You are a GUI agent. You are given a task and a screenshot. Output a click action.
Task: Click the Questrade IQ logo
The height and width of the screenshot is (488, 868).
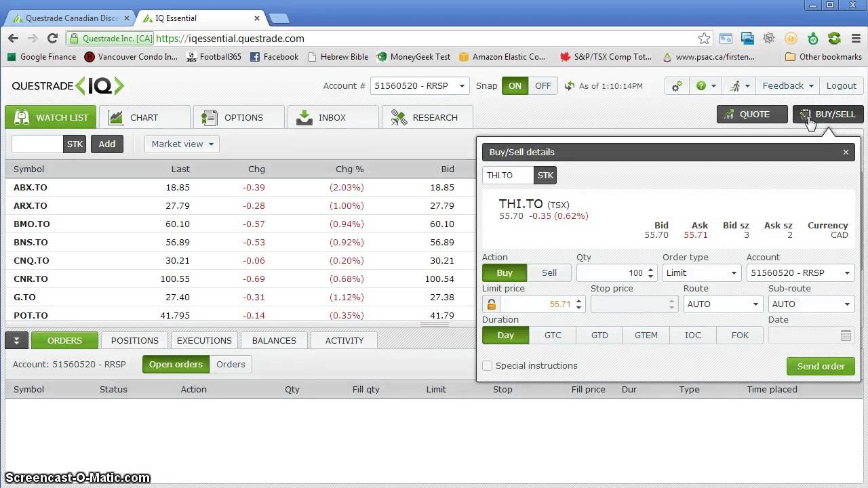(68, 85)
